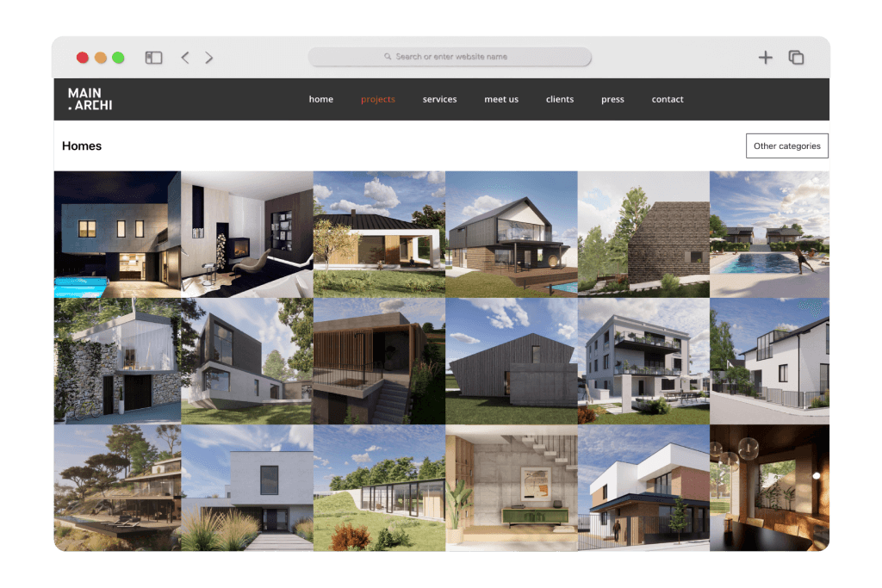Screen dimensions: 882x588
Task: Select the projects menu item
Action: 378,99
